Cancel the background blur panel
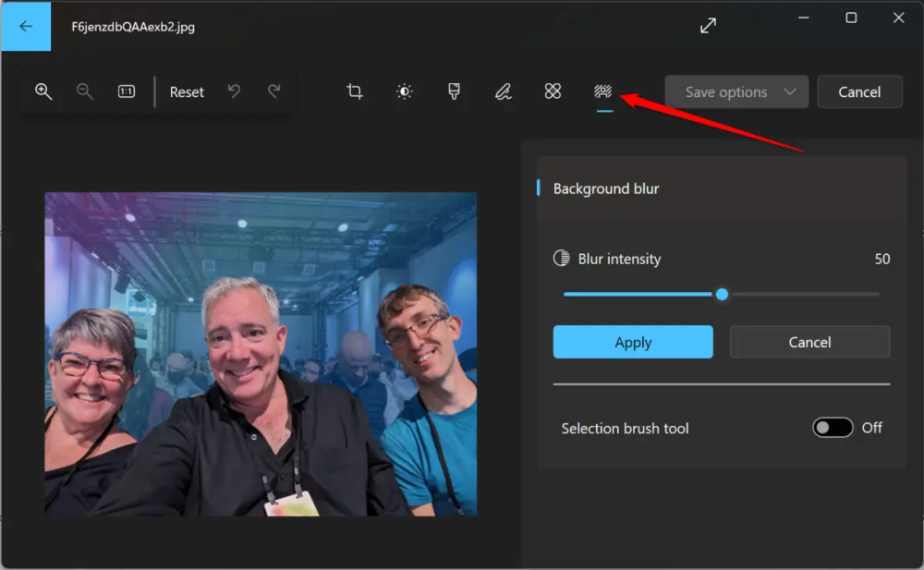The image size is (924, 570). tap(809, 342)
